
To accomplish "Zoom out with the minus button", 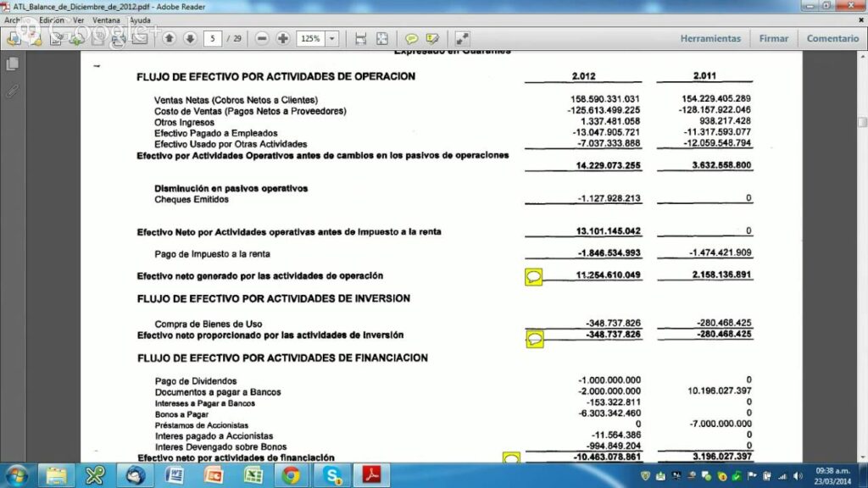I will click(262, 38).
